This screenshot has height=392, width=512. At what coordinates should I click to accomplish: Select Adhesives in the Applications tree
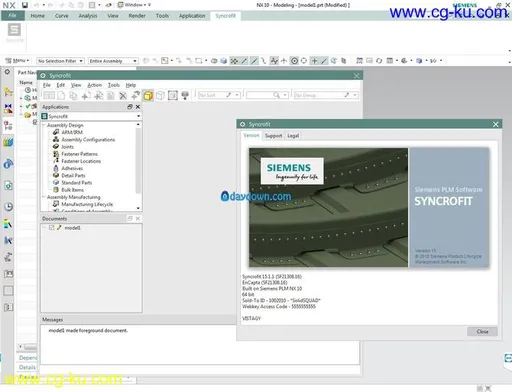72,168
